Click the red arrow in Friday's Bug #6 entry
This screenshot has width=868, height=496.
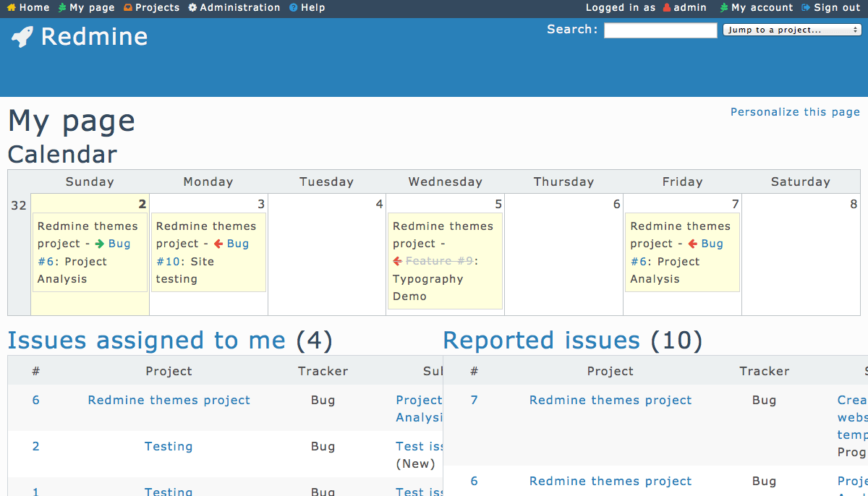(692, 244)
